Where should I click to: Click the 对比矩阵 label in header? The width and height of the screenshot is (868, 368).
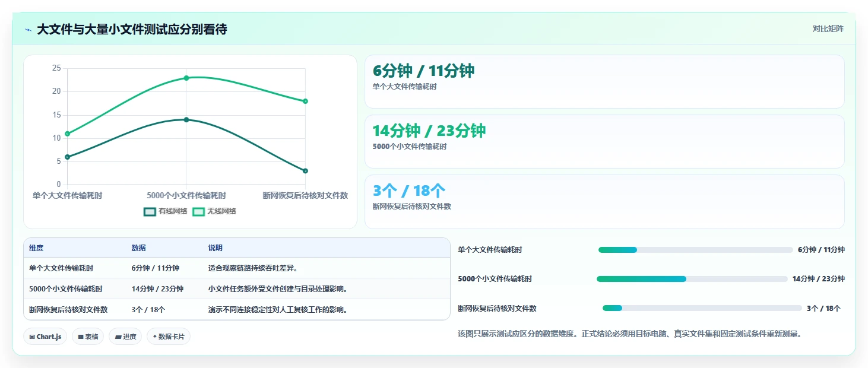click(828, 28)
